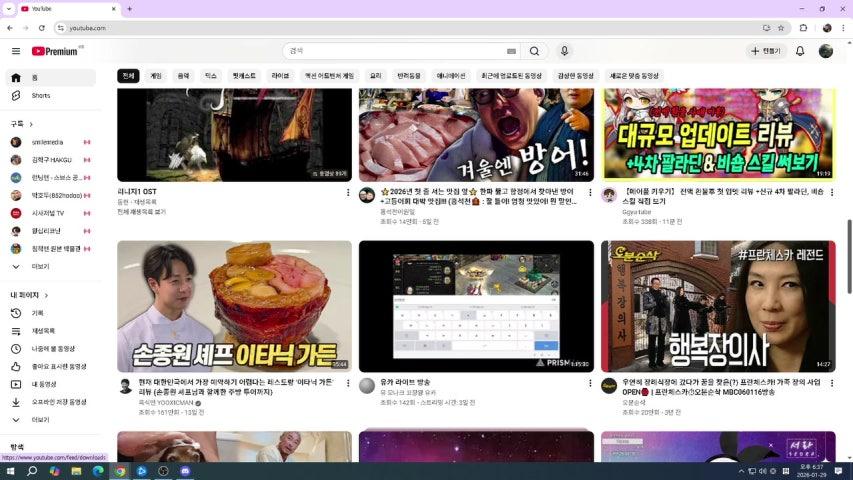This screenshot has width=853, height=480.
Task: Open three-dot menu of 대규모 업데이트 리뷰 video
Action: coord(832,193)
